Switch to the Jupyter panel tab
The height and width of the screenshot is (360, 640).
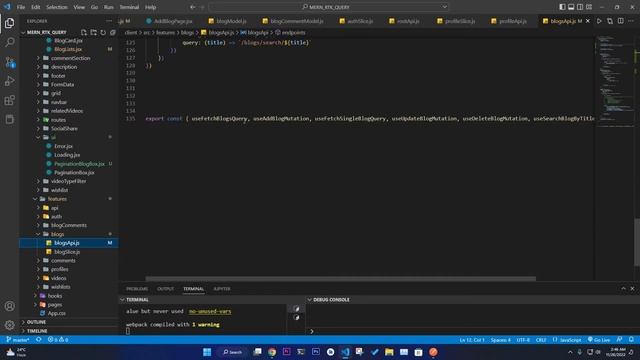(x=222, y=289)
